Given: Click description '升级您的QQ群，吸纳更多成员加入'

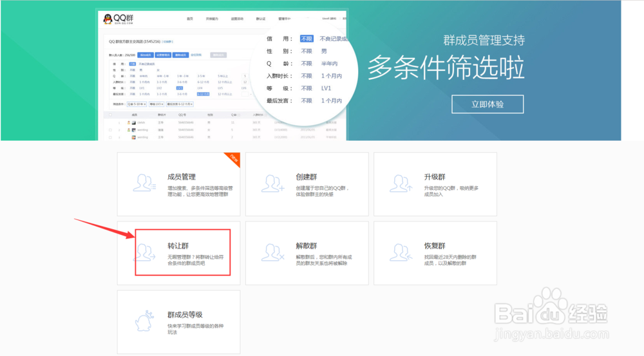Looking at the screenshot, I should pyautogui.click(x=451, y=191).
